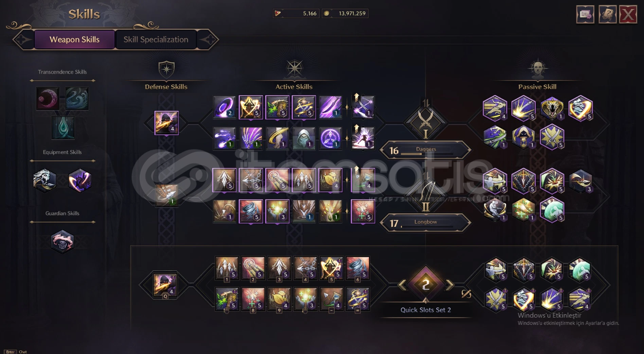Viewport: 644px width, 354px height.
Task: Go to next Quick Slots set arrow
Action: pyautogui.click(x=450, y=285)
